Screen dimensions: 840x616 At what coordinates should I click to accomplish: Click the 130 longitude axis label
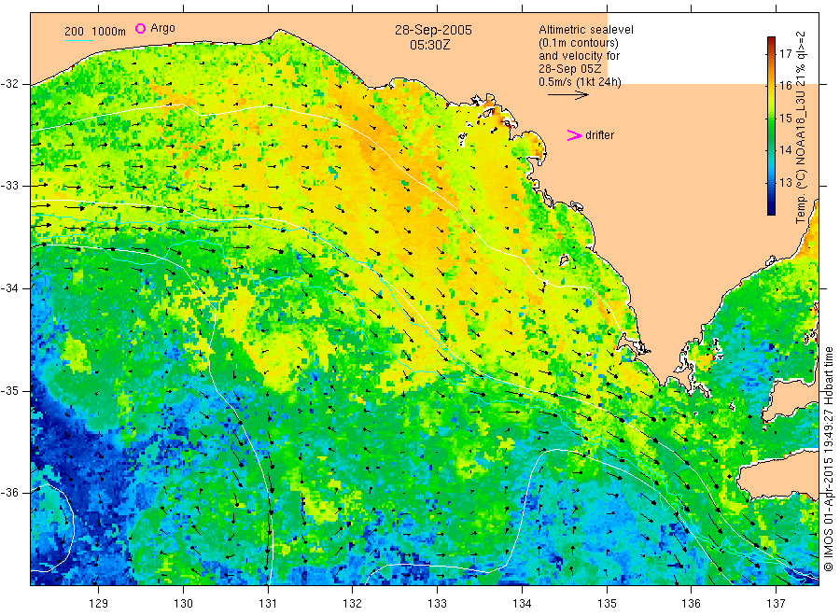pos(183,604)
